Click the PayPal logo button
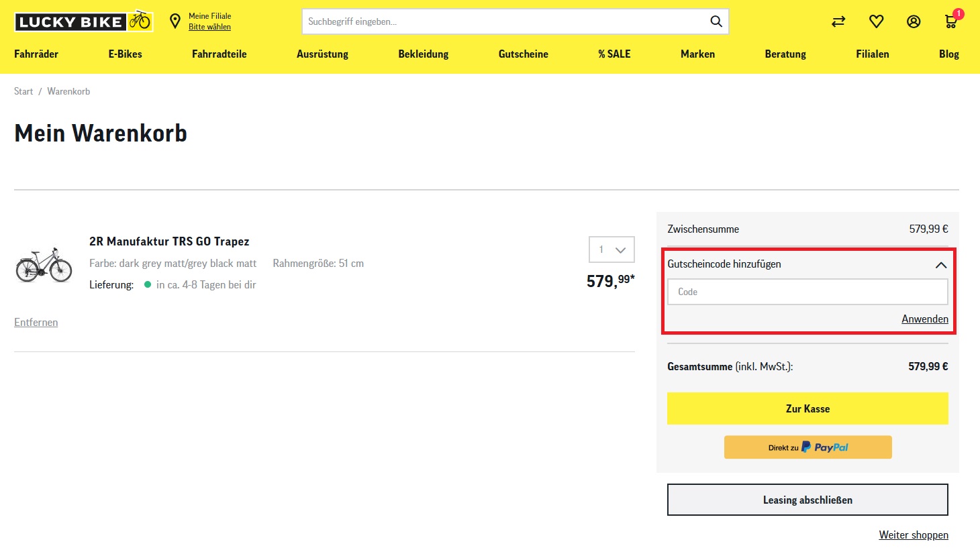 click(x=807, y=447)
